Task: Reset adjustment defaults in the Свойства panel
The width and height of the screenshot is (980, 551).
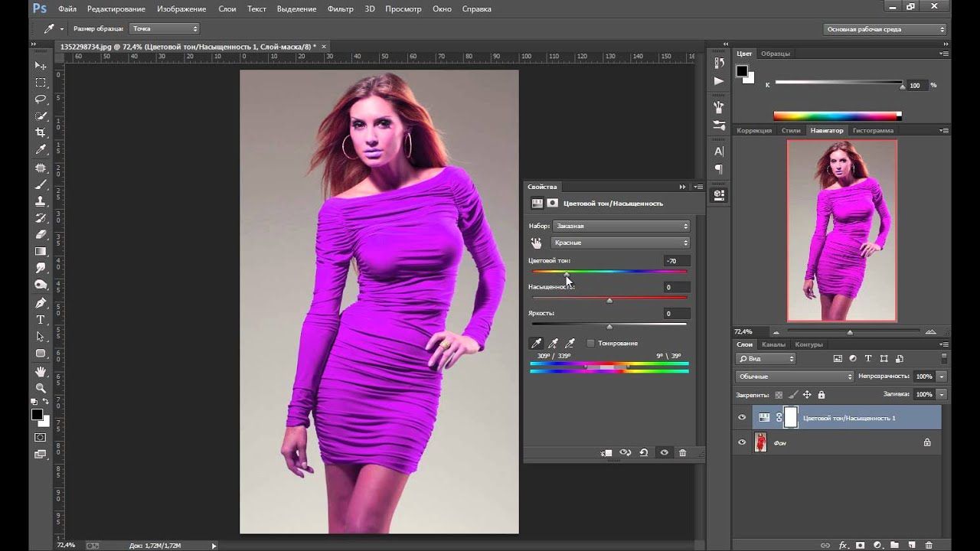Action: point(643,453)
